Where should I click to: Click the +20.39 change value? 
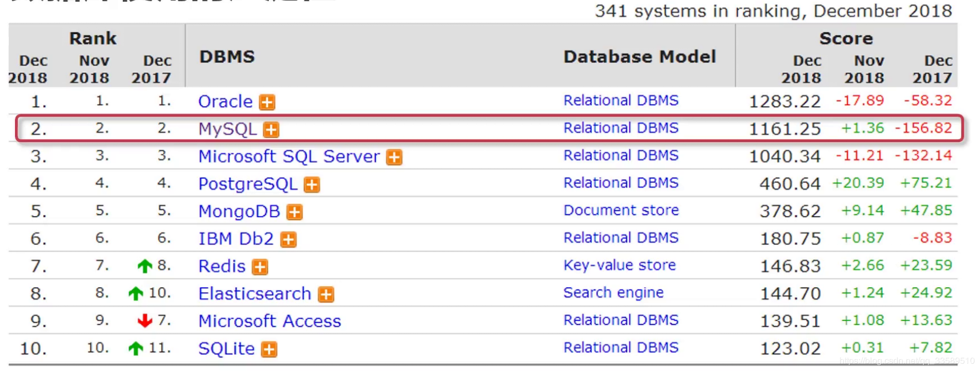pos(858,183)
